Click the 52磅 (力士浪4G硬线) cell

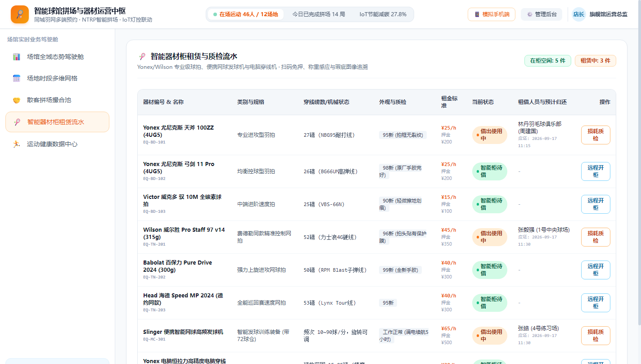[330, 237]
